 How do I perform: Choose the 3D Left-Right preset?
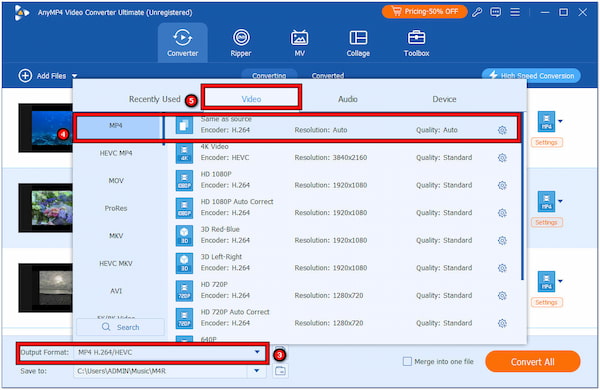343,263
